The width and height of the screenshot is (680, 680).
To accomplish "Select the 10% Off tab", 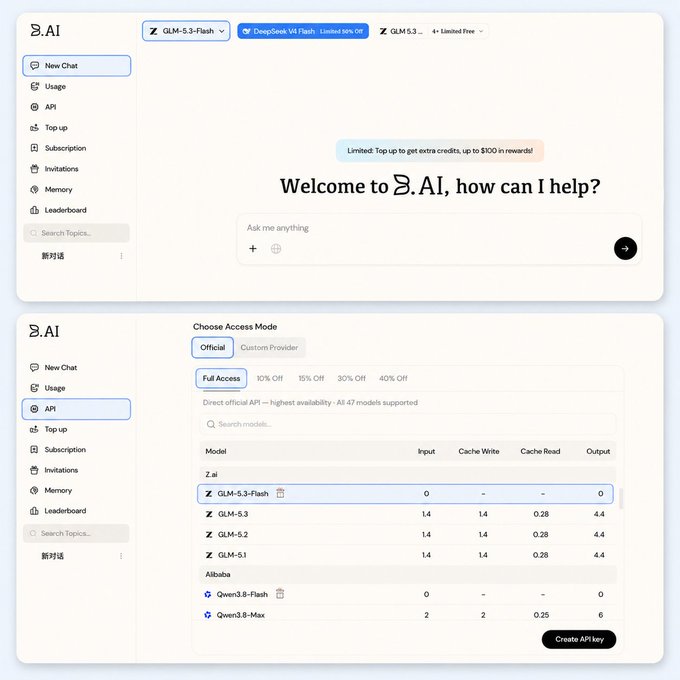I will point(270,378).
